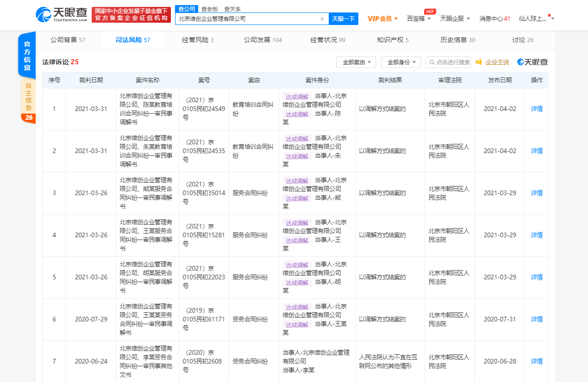Click the 天眼查 logo beside 企业主说
Viewport: 588px width, 382px height.
tap(532, 62)
